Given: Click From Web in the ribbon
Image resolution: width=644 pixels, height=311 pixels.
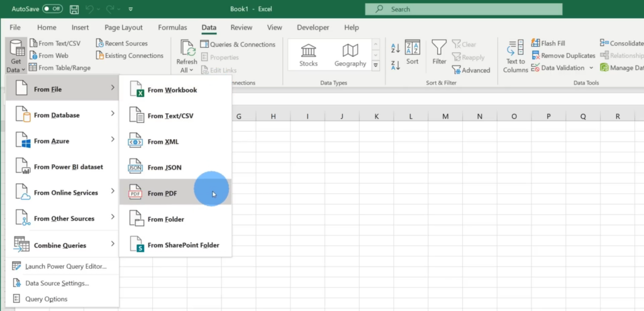Looking at the screenshot, I should coord(49,55).
